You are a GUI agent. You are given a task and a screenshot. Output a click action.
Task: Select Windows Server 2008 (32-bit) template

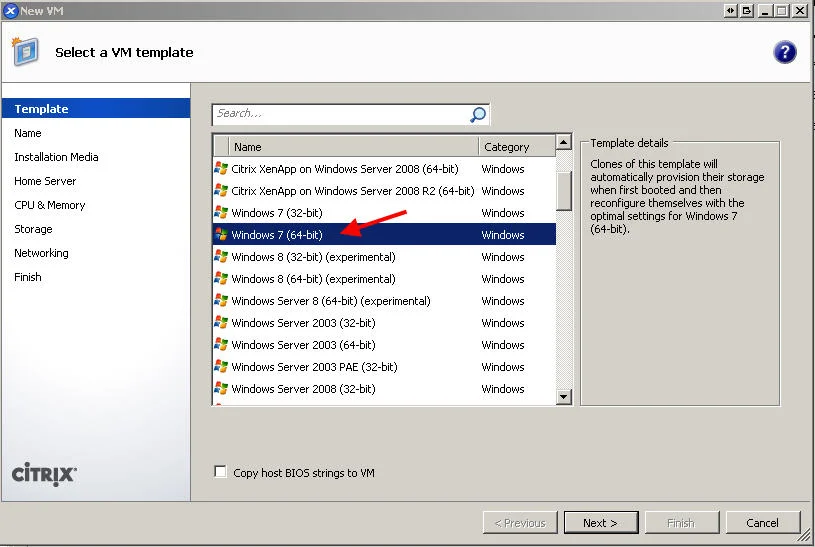click(x=384, y=388)
